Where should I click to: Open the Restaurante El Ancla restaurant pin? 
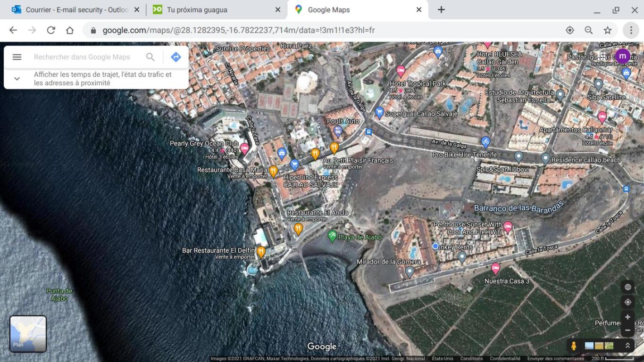click(298, 229)
